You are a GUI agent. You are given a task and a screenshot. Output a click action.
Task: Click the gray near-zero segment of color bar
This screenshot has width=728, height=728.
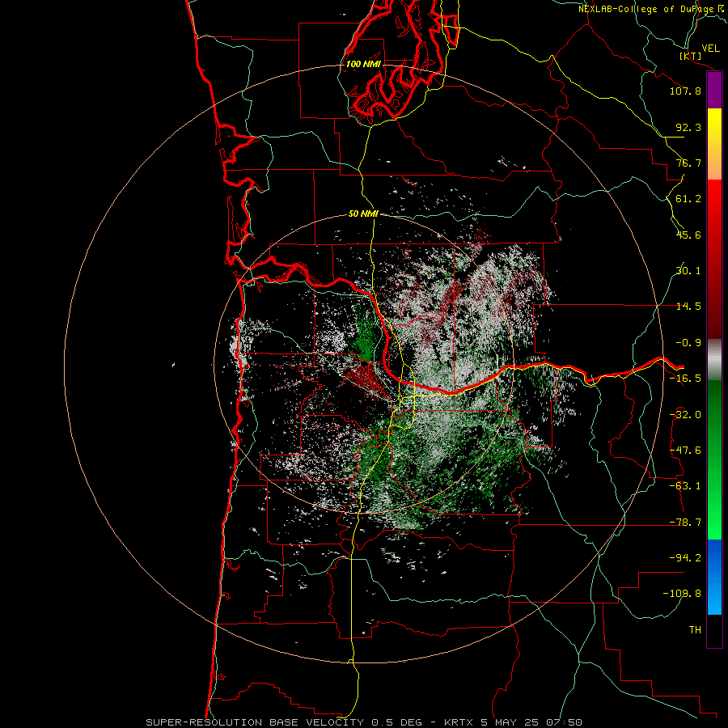pos(714,360)
